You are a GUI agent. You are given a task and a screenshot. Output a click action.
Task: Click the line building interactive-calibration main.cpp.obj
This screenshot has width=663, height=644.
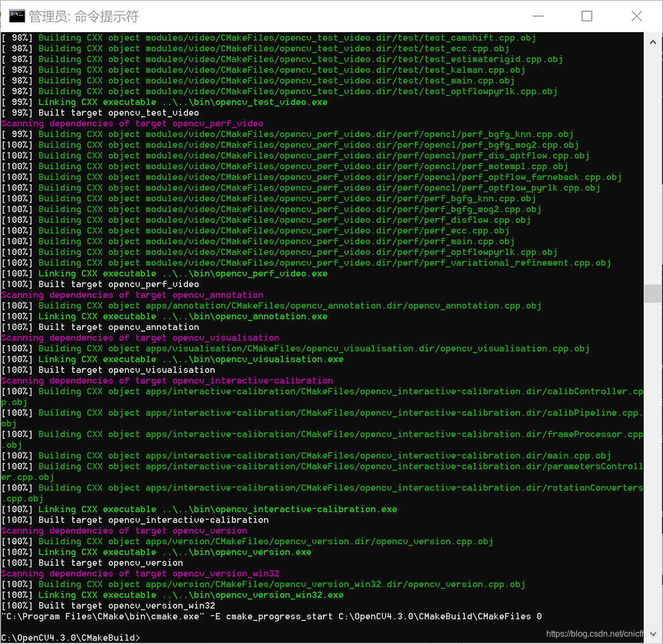[306, 456]
